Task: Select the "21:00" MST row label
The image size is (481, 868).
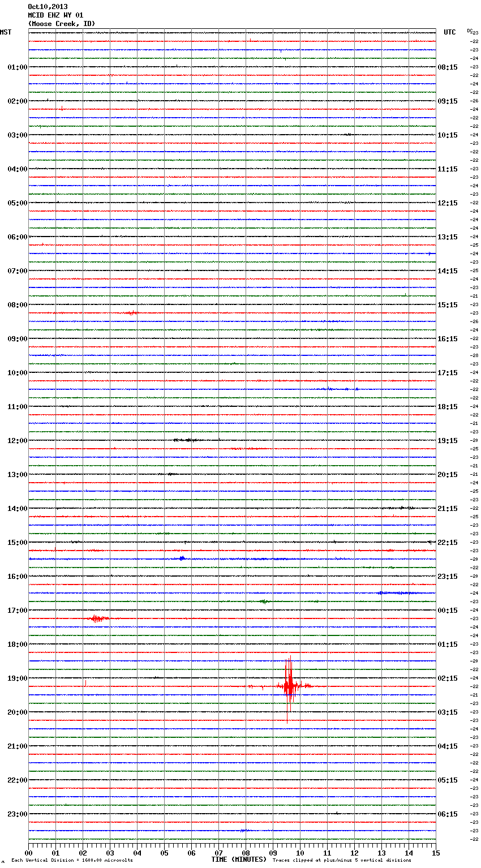Action: click(18, 746)
